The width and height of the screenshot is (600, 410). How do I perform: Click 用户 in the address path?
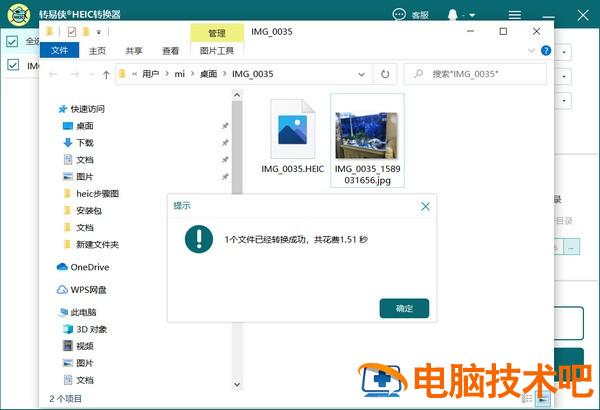click(x=150, y=74)
